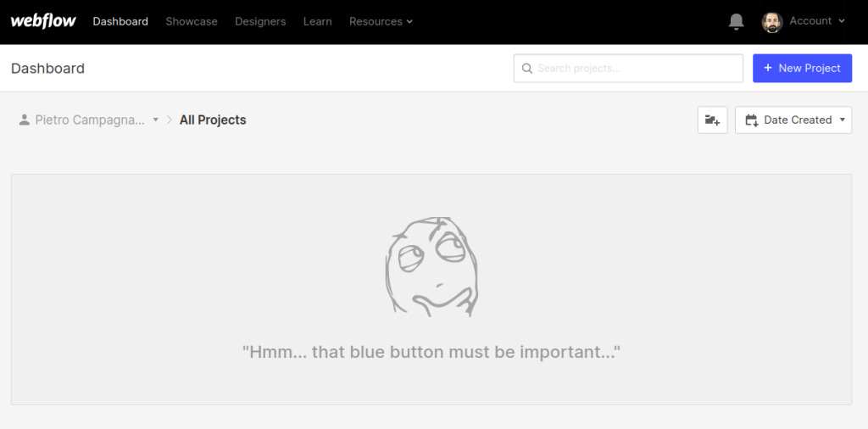Expand the Pietro Campagna workspace switcher
Viewport: 868px width, 429px height.
point(88,120)
